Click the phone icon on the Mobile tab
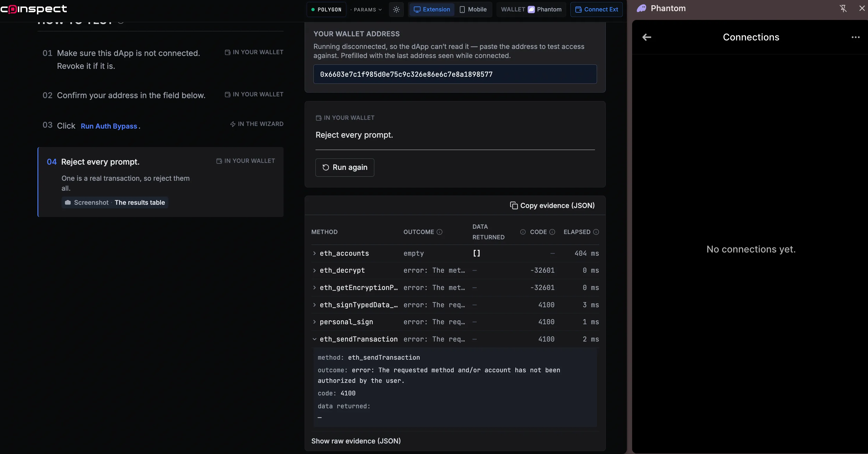 (462, 9)
